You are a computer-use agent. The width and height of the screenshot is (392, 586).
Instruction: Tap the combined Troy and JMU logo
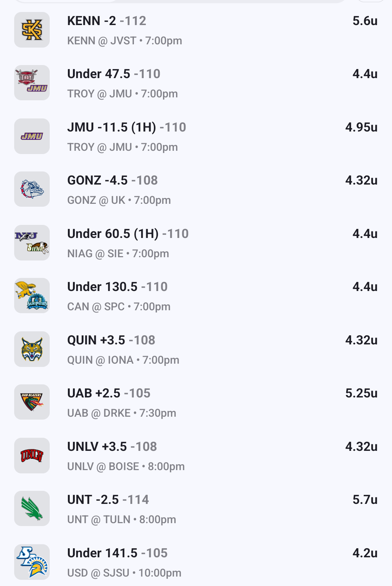pos(32,83)
